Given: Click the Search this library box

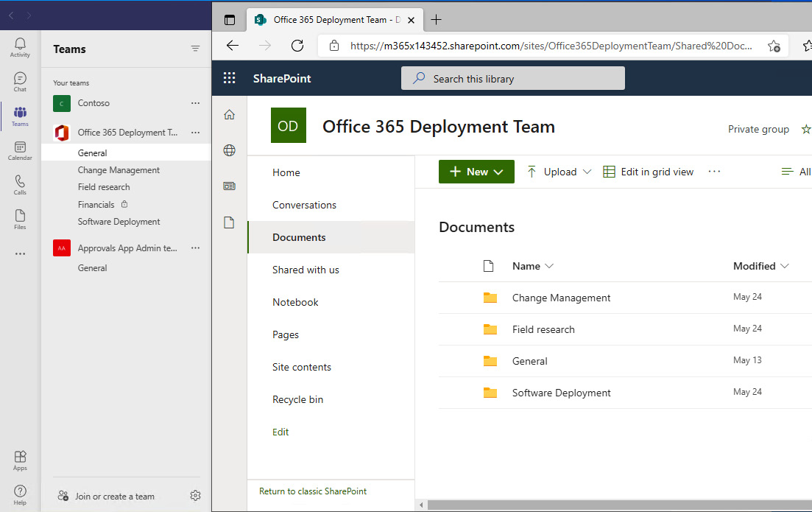Looking at the screenshot, I should 512,78.
